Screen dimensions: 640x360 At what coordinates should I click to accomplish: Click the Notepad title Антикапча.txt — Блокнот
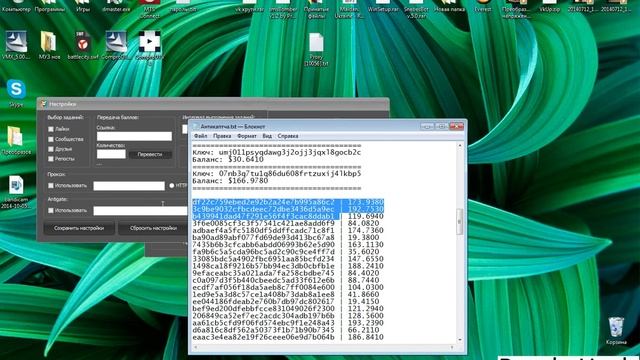[x=233, y=127]
